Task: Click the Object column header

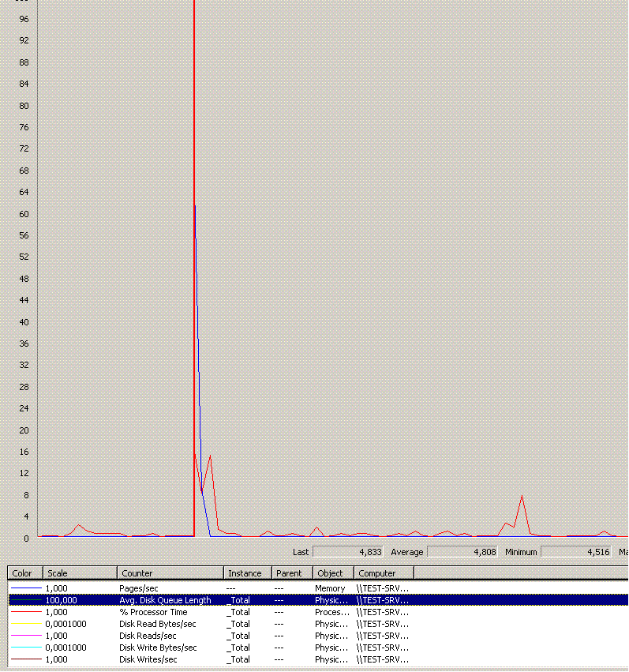Action: tap(332, 573)
